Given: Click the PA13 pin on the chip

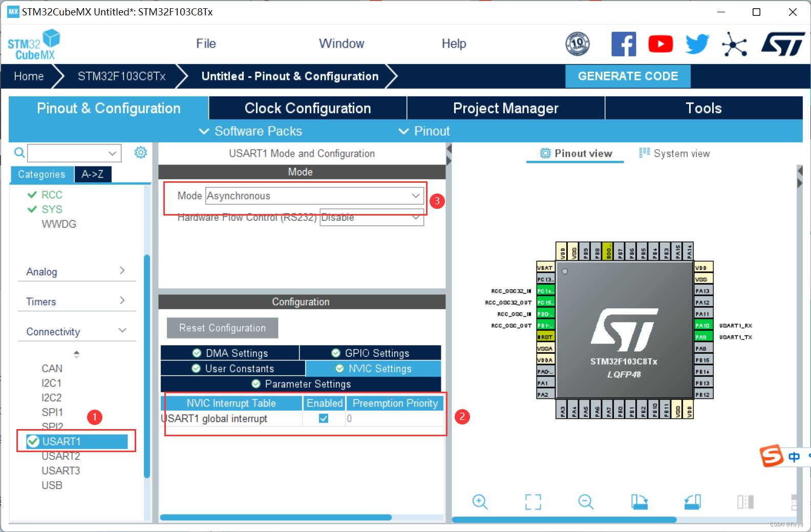Looking at the screenshot, I should click(x=703, y=291).
